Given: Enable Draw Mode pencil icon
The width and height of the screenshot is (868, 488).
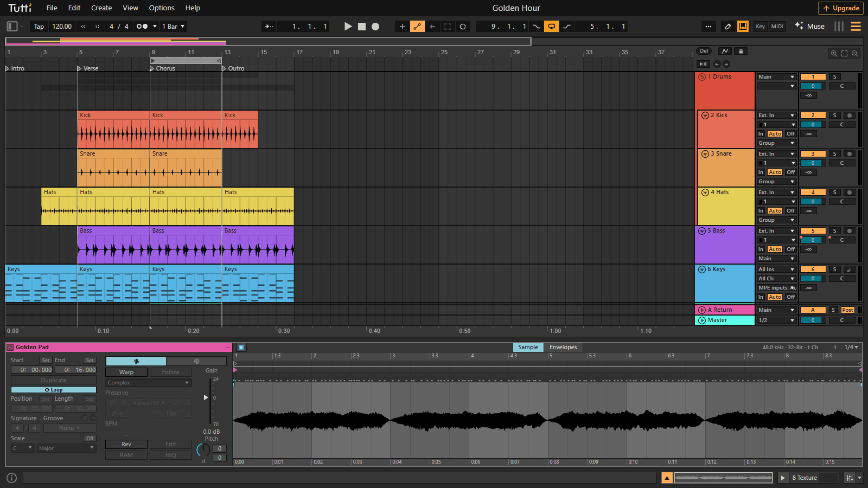Looking at the screenshot, I should pyautogui.click(x=728, y=26).
